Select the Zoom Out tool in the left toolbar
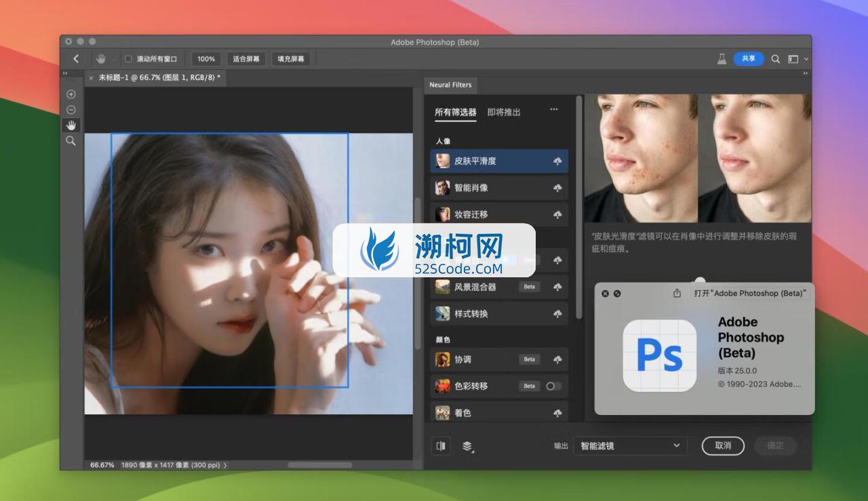 [x=71, y=110]
